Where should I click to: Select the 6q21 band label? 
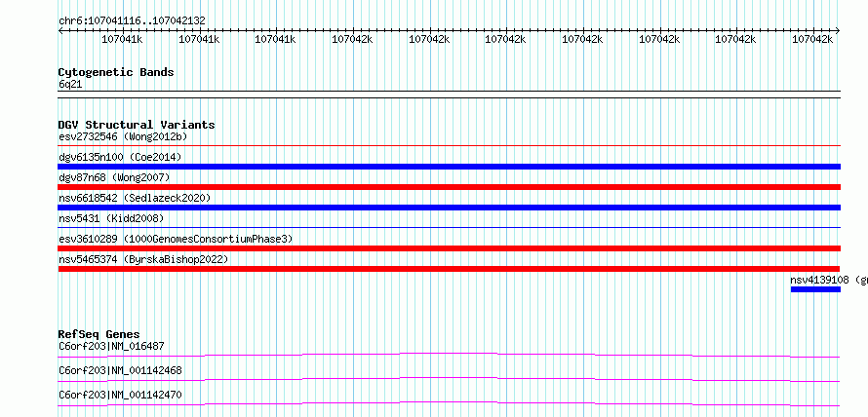(70, 85)
